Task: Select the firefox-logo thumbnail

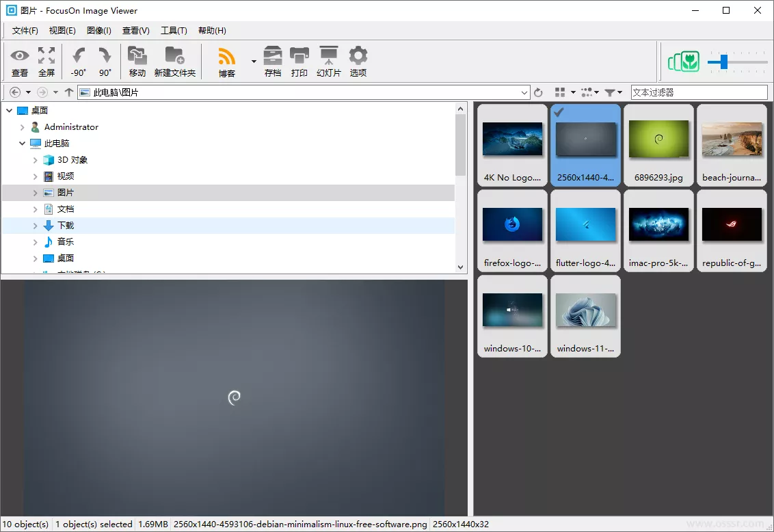Action: (x=512, y=230)
